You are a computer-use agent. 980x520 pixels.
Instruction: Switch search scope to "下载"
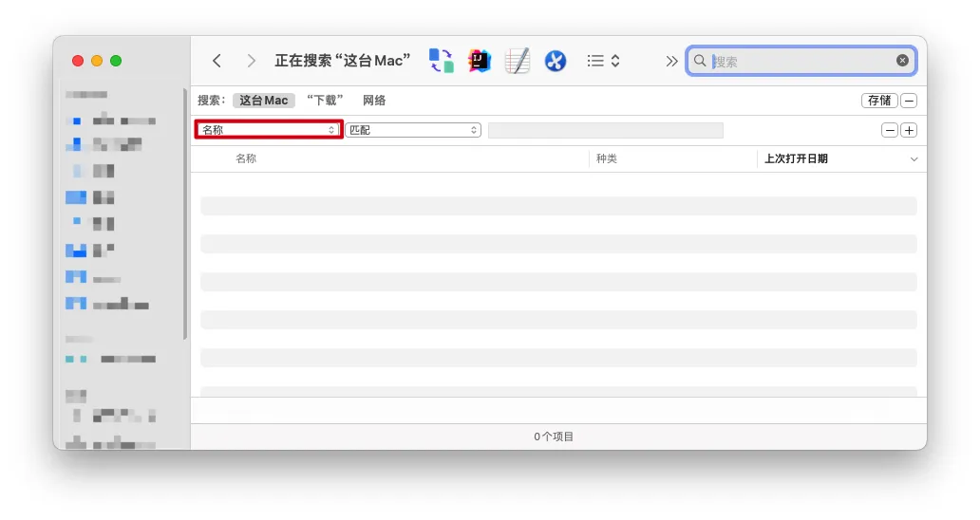pos(325,101)
